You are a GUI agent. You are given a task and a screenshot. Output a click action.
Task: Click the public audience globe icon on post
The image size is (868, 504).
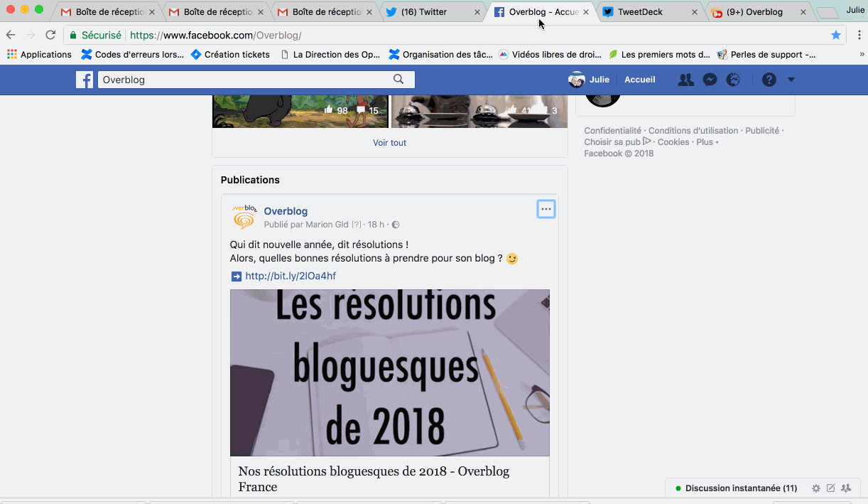pyautogui.click(x=396, y=225)
